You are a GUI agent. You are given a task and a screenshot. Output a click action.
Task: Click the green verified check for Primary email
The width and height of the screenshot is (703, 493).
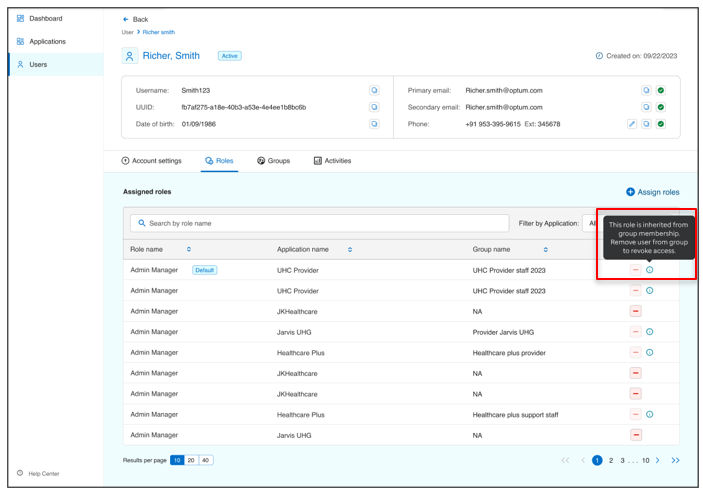click(x=660, y=91)
